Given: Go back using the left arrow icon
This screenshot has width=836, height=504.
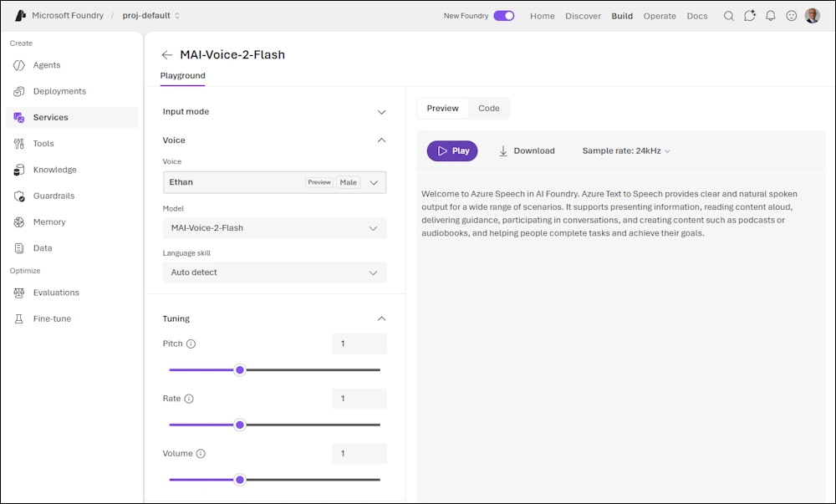Looking at the screenshot, I should (x=167, y=55).
